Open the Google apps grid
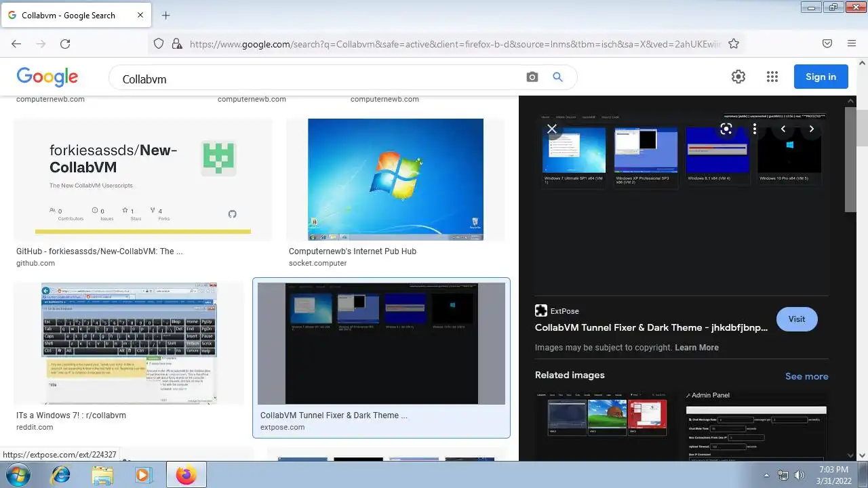Image resolution: width=868 pixels, height=488 pixels. (772, 77)
